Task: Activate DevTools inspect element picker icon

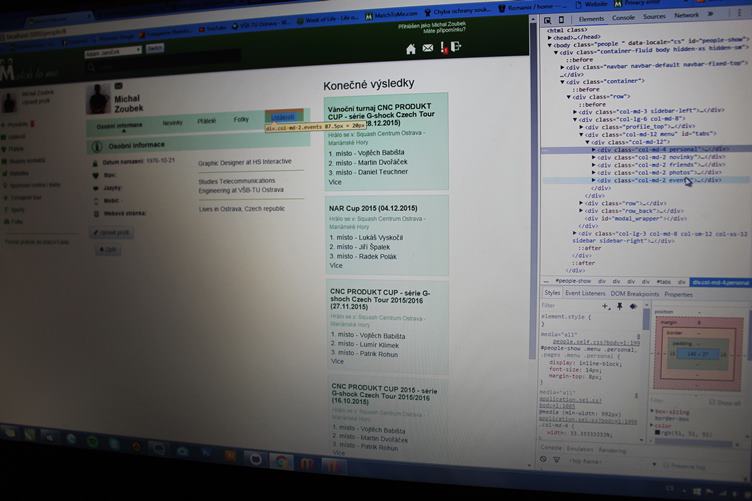Action: point(549,18)
